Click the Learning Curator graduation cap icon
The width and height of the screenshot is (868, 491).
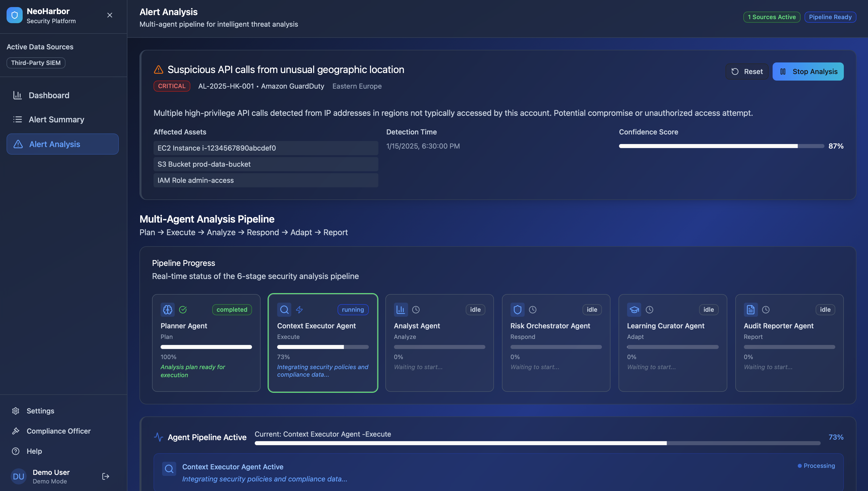(x=634, y=309)
